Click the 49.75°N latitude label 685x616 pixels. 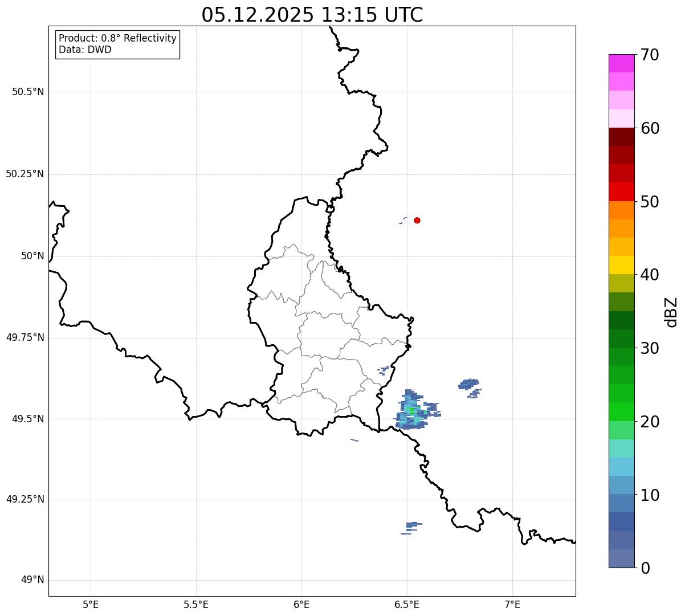25,337
